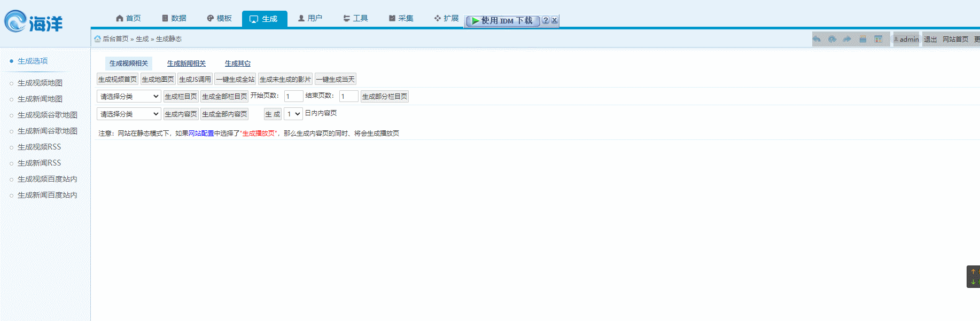
Task: Click the refresh icon in top toolbar
Action: [832, 39]
